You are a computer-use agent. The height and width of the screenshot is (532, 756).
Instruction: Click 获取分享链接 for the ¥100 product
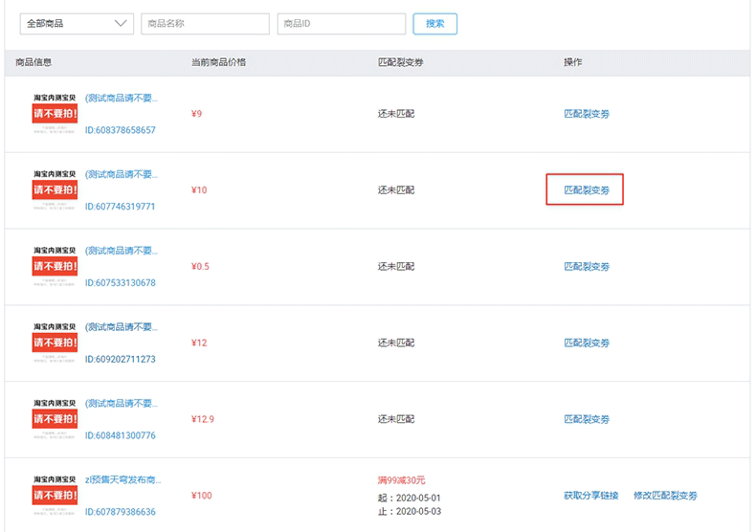coord(590,496)
